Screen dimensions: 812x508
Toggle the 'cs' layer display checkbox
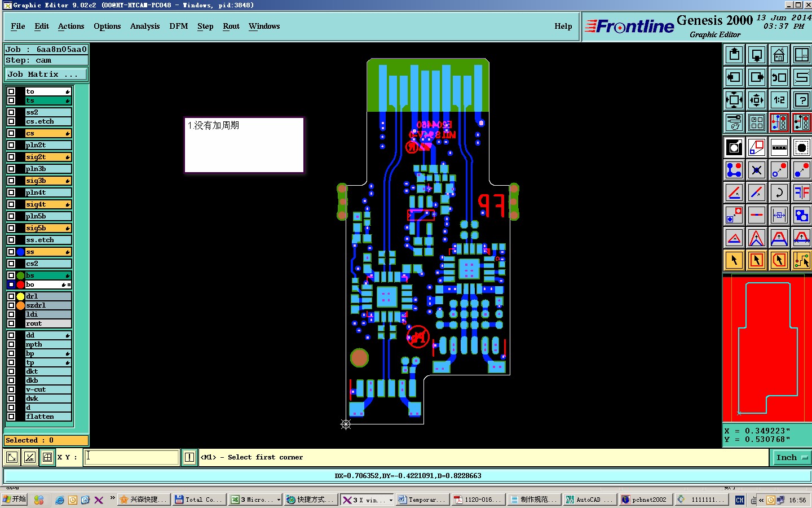point(11,133)
